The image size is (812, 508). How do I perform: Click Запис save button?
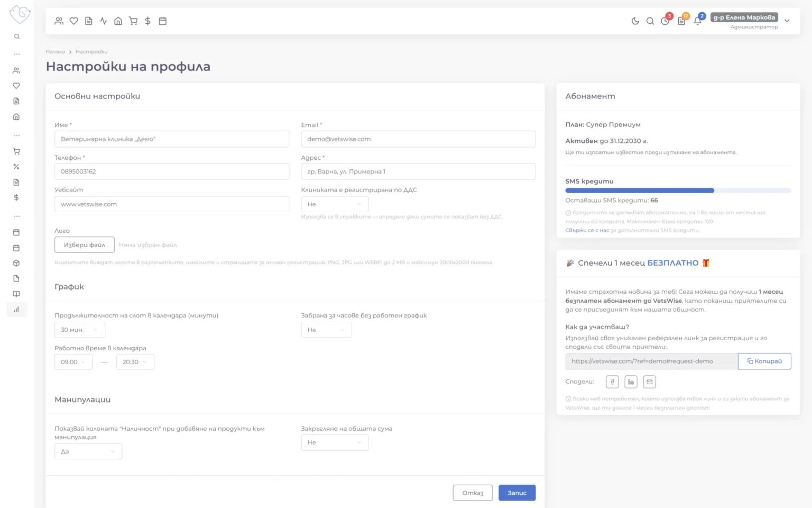[x=517, y=493]
